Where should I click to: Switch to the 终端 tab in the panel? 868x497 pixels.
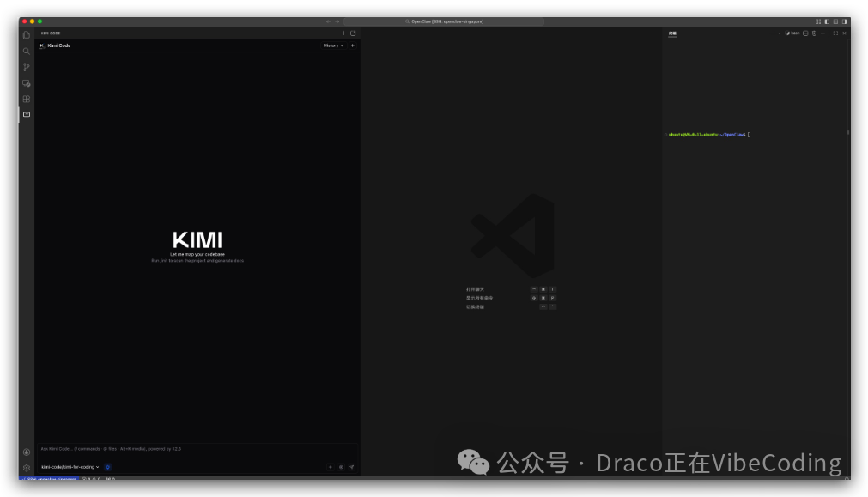pyautogui.click(x=671, y=33)
